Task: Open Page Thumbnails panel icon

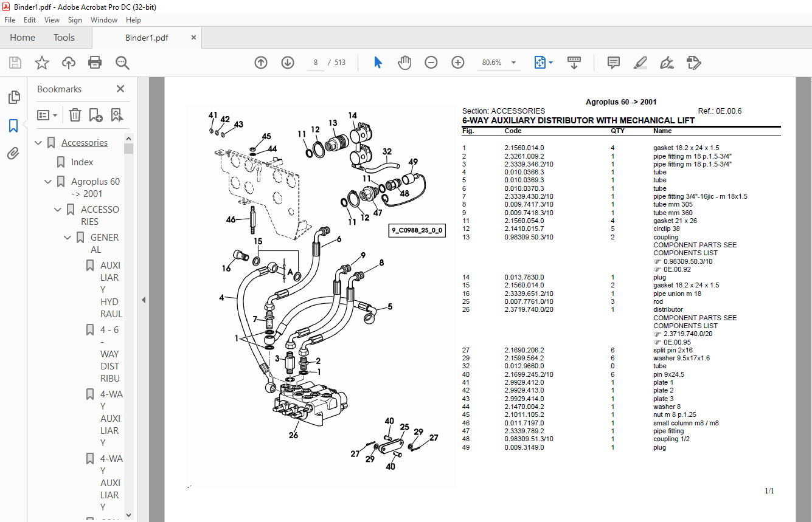Action: (x=13, y=97)
